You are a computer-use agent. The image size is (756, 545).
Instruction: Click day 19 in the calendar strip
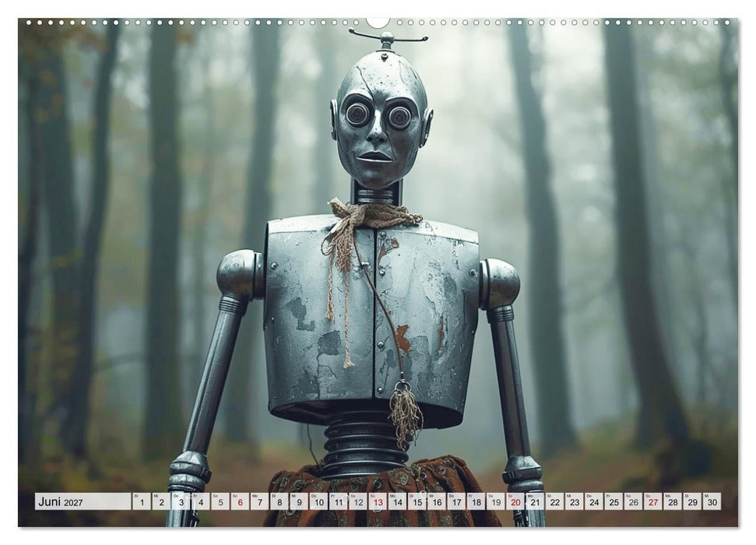click(x=496, y=501)
